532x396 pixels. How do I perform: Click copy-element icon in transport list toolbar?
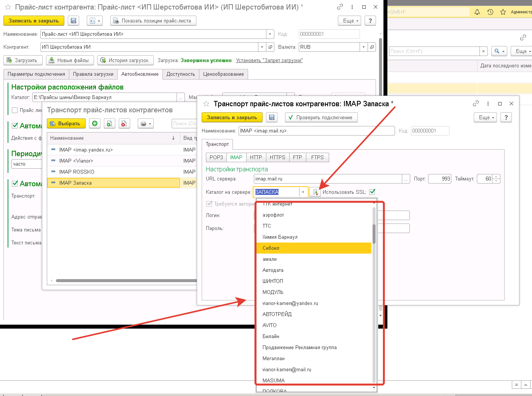tap(109, 123)
